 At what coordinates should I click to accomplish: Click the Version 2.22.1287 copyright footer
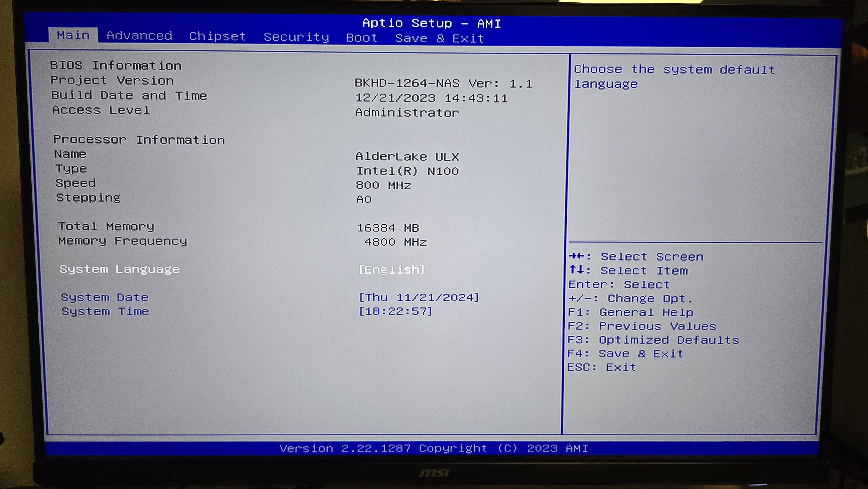click(x=434, y=448)
